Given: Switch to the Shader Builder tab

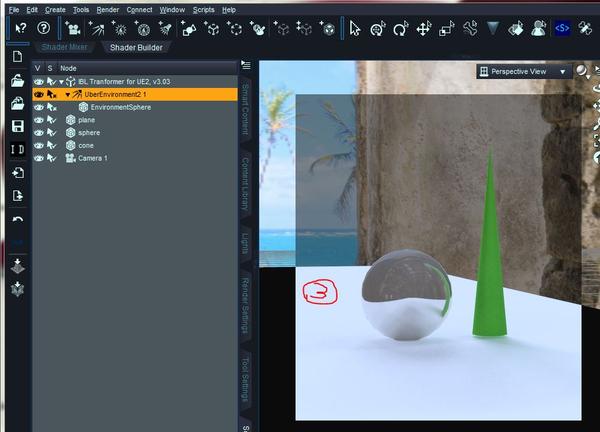Looking at the screenshot, I should point(136,47).
